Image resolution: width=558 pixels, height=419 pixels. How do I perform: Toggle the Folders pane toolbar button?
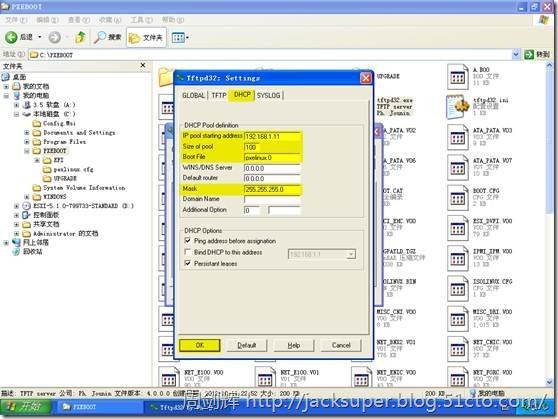point(146,37)
